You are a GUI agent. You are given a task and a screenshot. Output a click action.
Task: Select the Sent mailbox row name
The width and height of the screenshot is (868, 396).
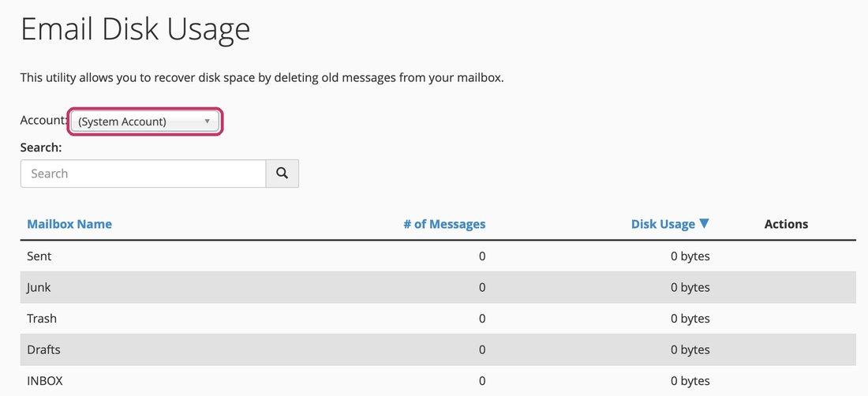tap(39, 256)
